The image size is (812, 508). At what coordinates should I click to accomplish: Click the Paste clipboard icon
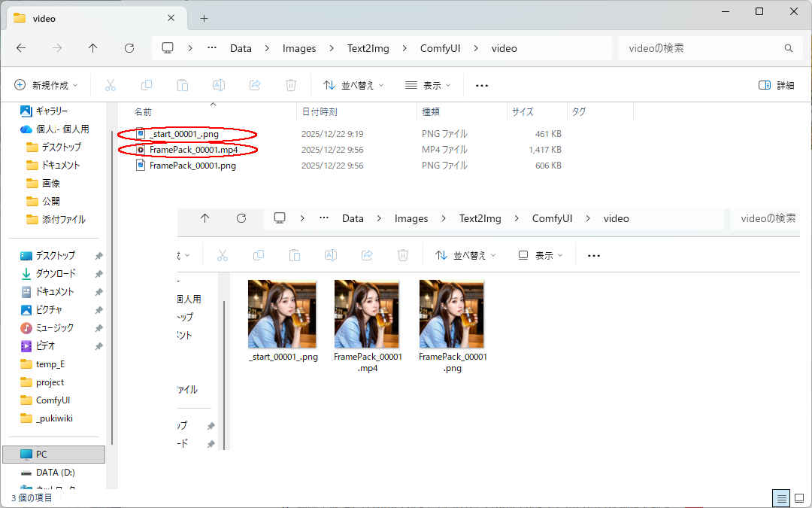click(x=183, y=85)
